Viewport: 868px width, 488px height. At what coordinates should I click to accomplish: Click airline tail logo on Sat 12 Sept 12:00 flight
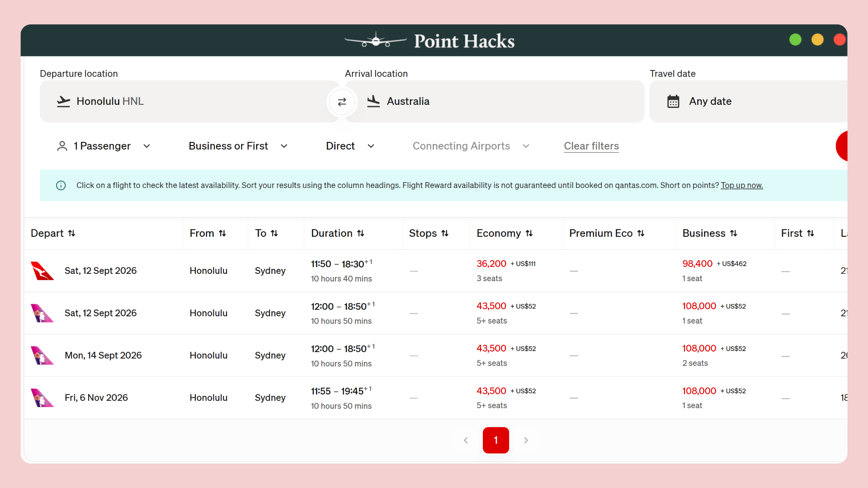[42, 313]
